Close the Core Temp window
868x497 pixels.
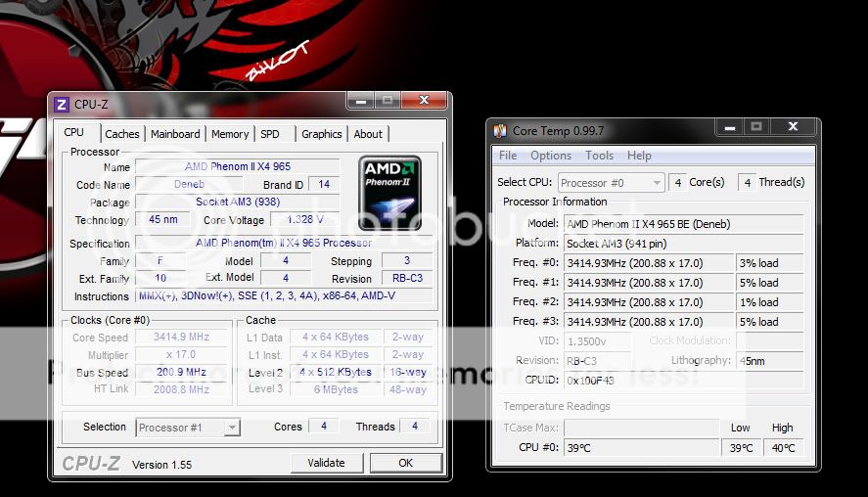tap(793, 127)
